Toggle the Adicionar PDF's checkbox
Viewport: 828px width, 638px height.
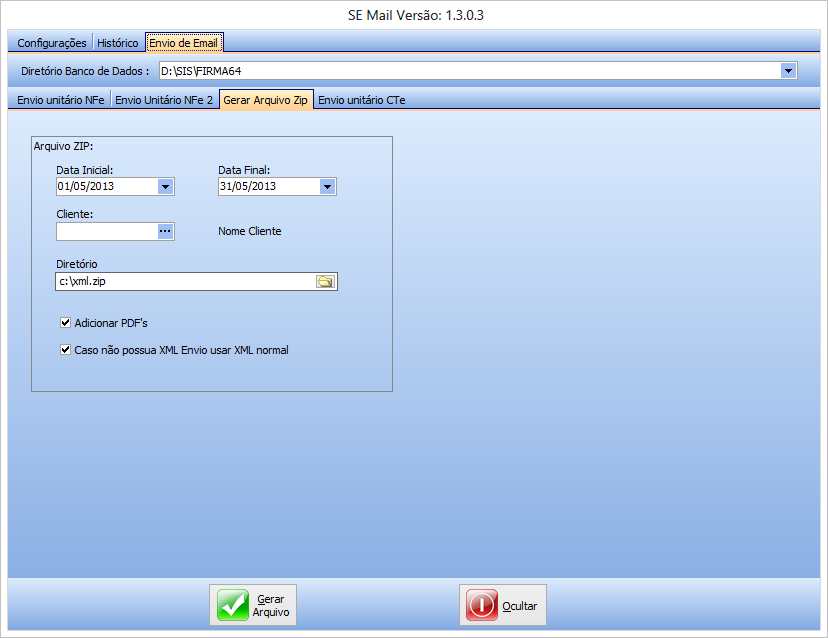coord(66,323)
